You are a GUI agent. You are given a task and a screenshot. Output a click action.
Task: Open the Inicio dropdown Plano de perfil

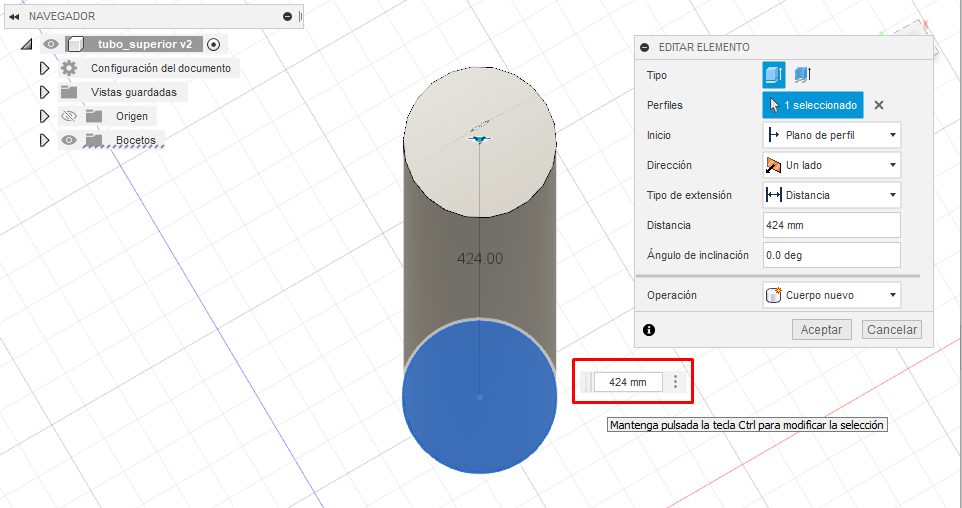[x=831, y=135]
